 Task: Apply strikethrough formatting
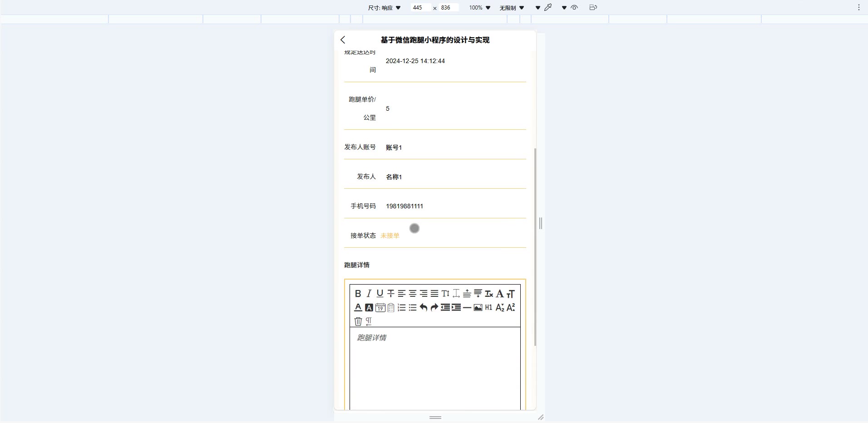391,294
